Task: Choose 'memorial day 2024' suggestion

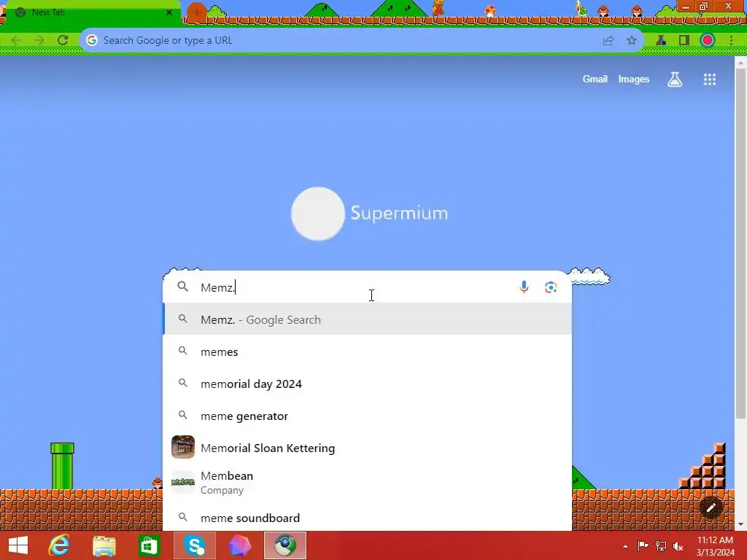Action: pos(368,384)
